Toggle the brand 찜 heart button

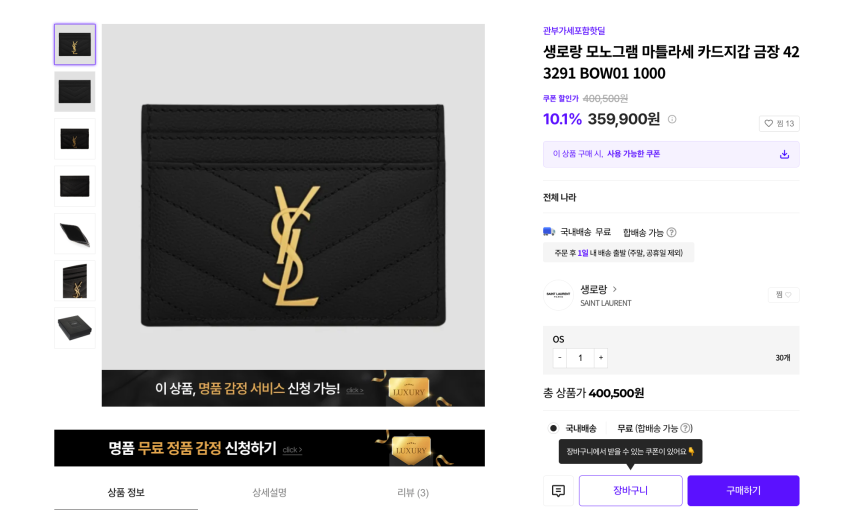(783, 295)
